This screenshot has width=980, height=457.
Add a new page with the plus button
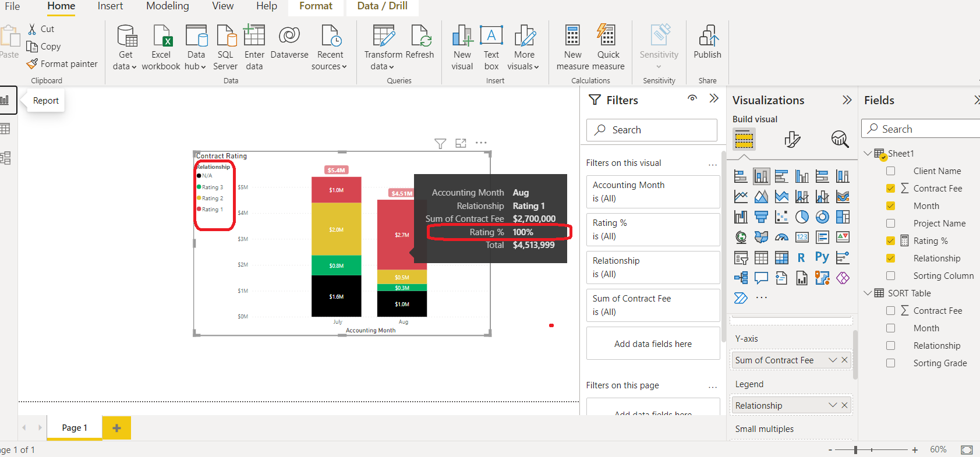(x=116, y=428)
